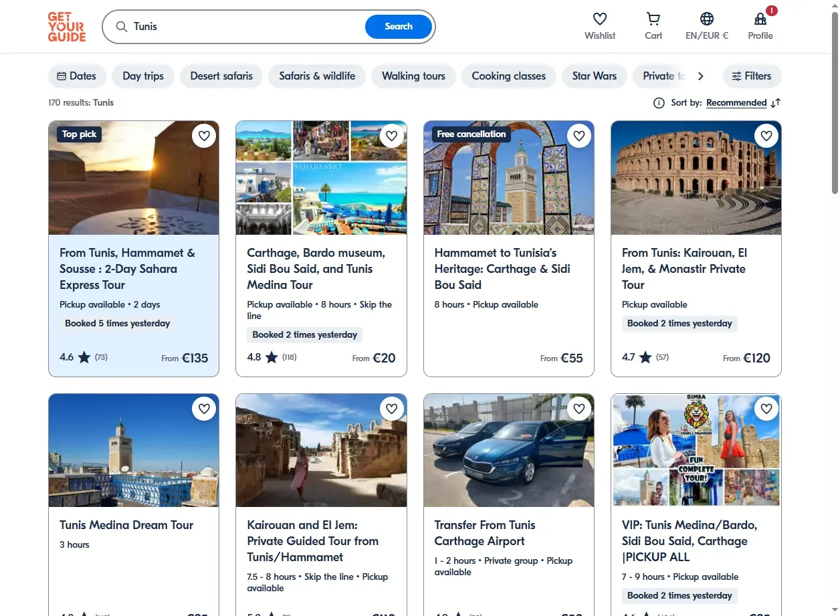Select the Cooking classes chip
This screenshot has width=840, height=616.
pos(509,76)
